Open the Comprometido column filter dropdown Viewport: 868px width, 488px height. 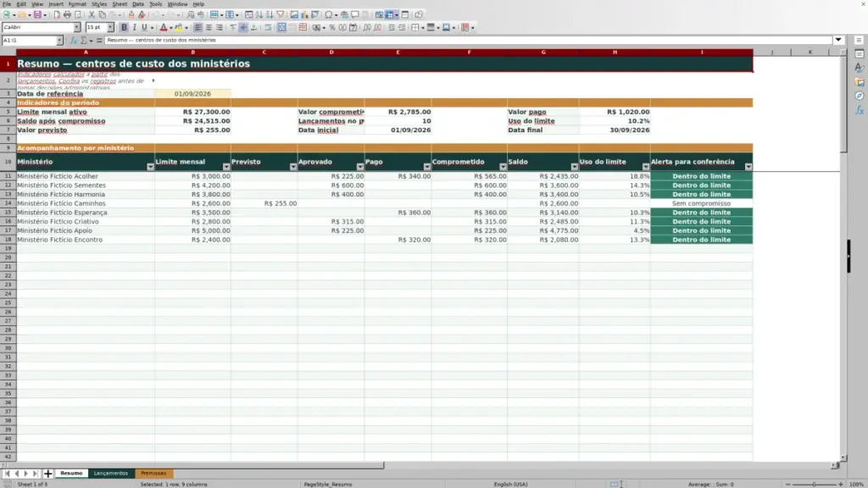click(503, 167)
